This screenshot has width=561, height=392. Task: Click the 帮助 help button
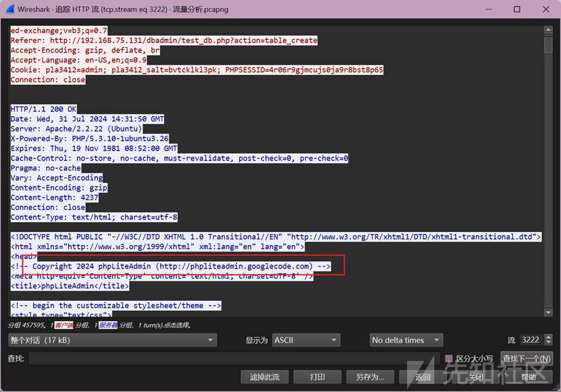(x=528, y=377)
